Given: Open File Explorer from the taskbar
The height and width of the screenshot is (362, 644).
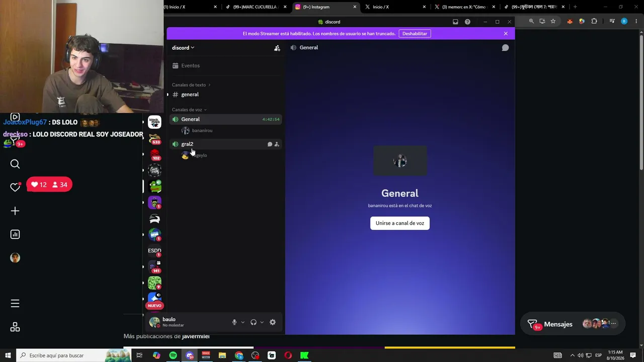Looking at the screenshot, I should [x=222, y=355].
